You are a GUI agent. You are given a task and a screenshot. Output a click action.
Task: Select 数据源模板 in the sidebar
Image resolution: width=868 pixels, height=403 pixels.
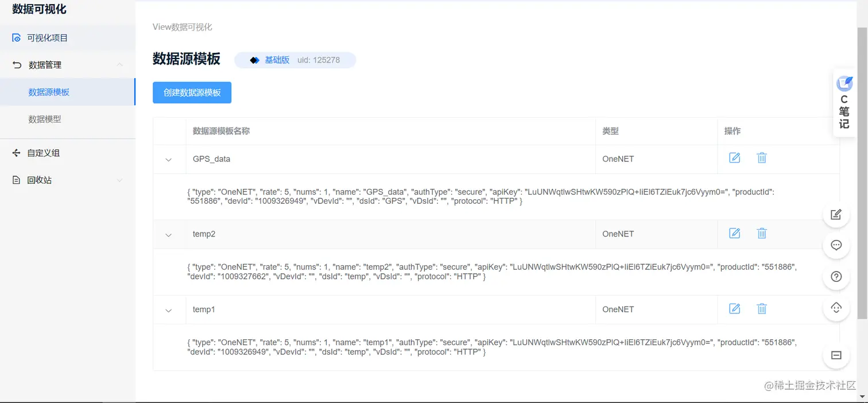coord(68,92)
